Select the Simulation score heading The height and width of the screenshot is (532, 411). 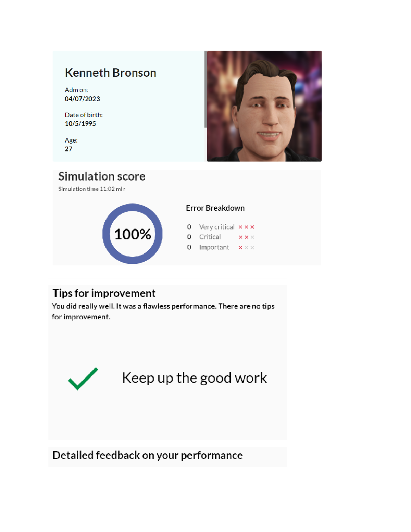pos(102,176)
